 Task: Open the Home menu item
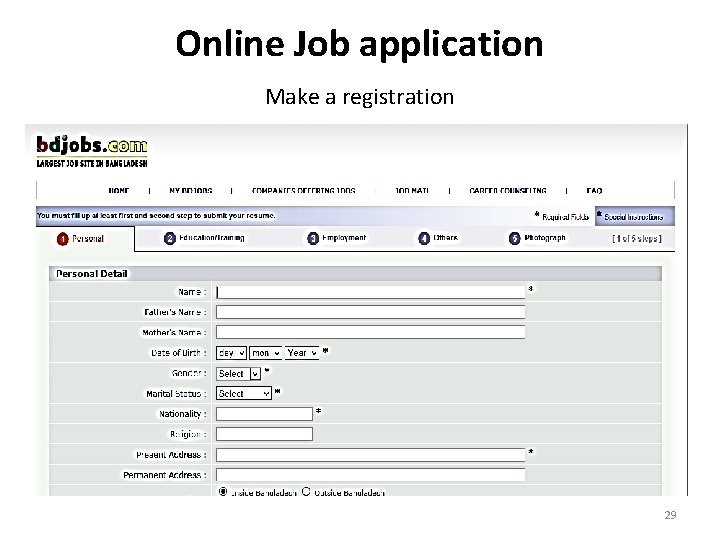(118, 191)
